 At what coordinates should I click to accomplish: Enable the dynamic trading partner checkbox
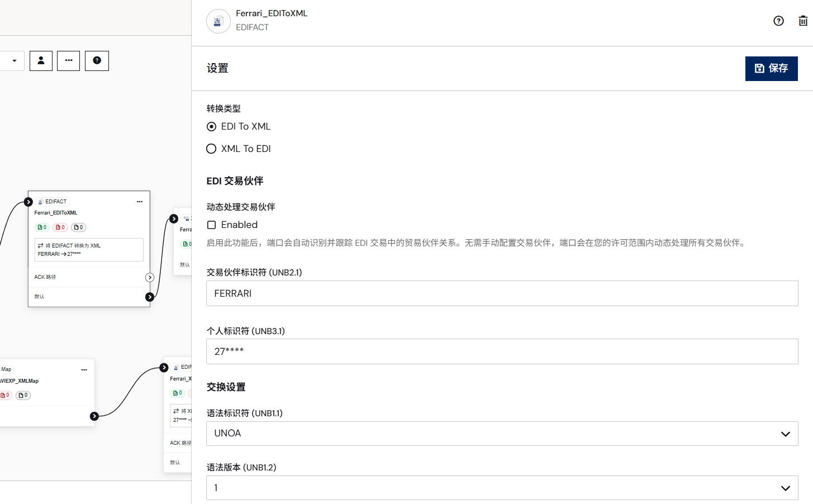click(212, 225)
